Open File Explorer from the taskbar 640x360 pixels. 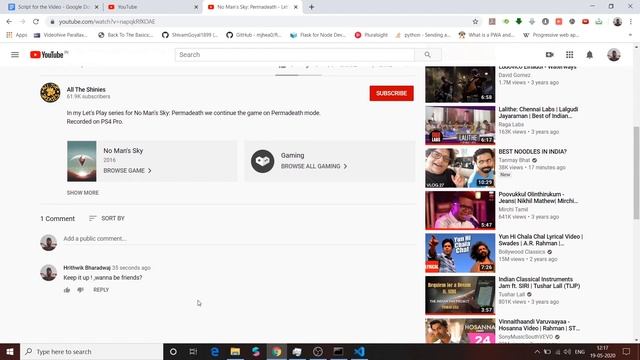[x=235, y=351]
